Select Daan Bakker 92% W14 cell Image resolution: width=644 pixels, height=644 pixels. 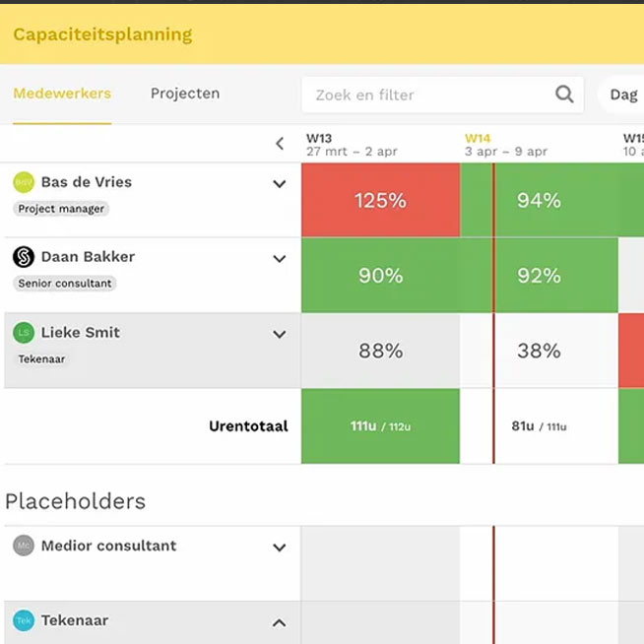539,276
